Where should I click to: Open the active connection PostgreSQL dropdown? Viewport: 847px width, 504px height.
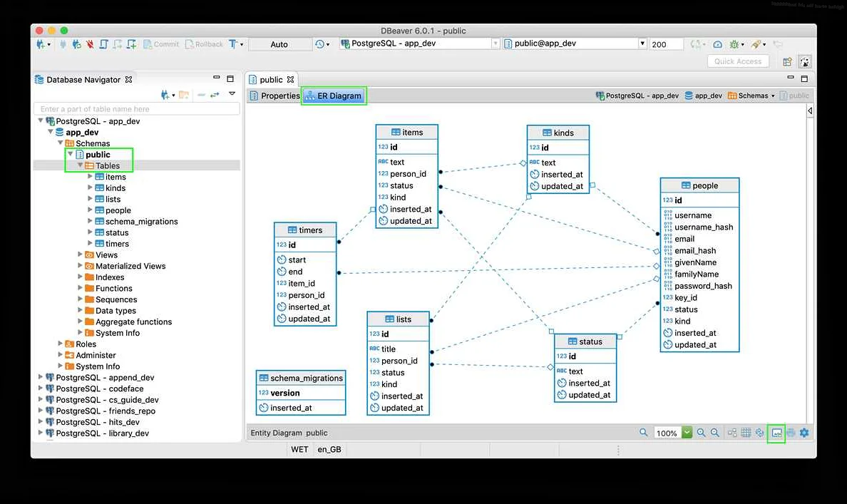496,43
